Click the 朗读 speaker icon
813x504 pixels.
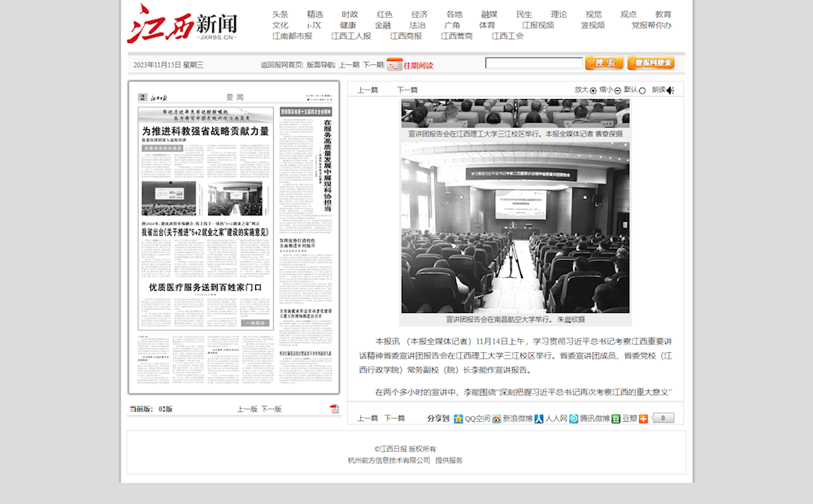(670, 90)
